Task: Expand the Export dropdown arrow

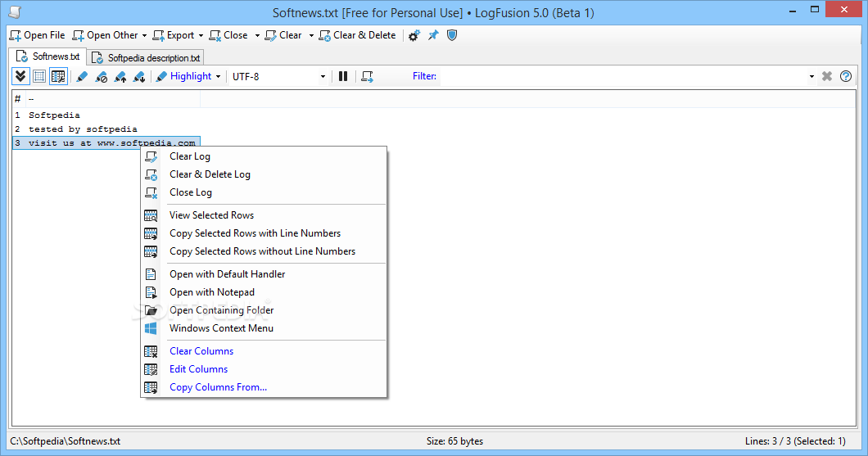Action: pyautogui.click(x=201, y=35)
